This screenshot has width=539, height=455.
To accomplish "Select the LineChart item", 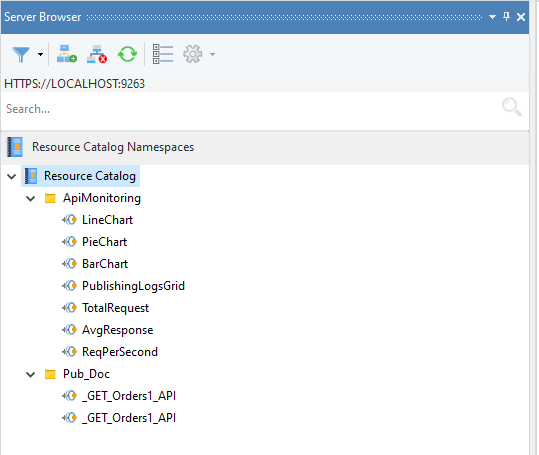I will (x=107, y=220).
